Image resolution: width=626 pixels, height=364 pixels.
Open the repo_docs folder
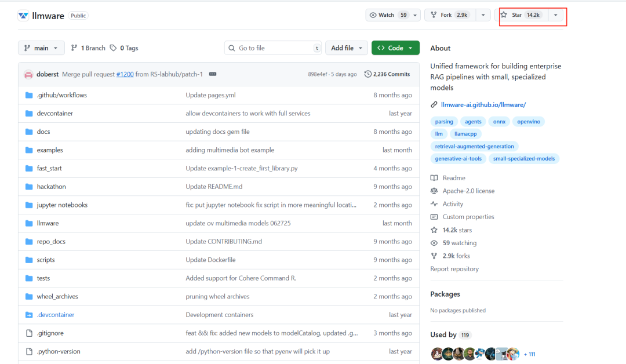coord(51,242)
